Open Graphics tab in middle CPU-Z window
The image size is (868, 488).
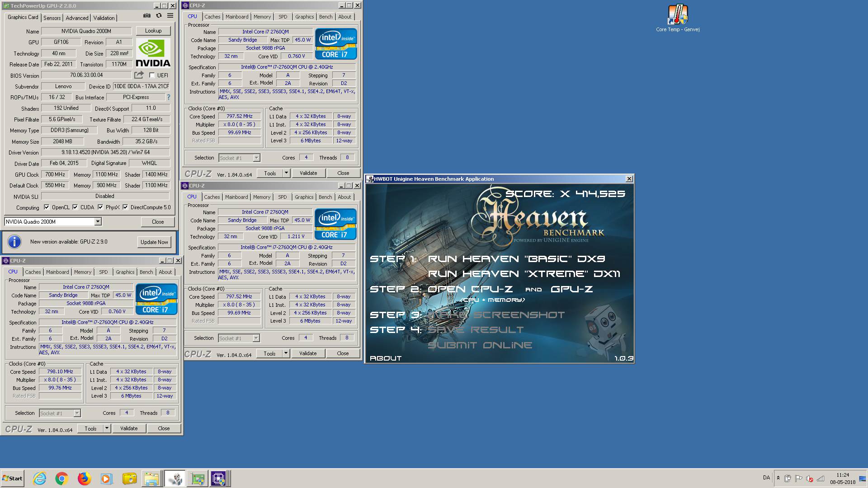pos(304,197)
